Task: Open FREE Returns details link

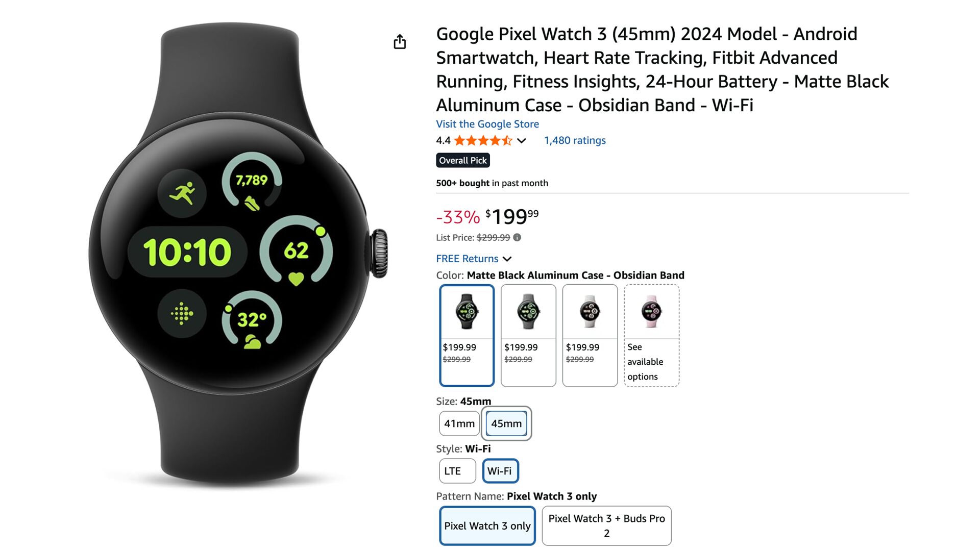Action: tap(467, 259)
